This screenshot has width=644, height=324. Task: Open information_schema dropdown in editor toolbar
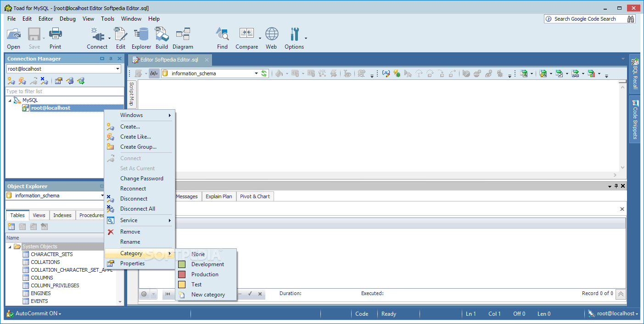256,73
